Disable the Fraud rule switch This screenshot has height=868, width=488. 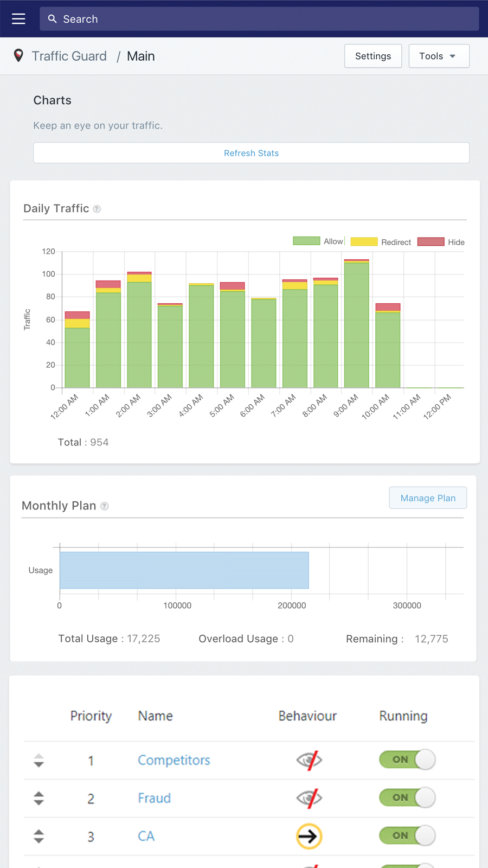click(407, 797)
